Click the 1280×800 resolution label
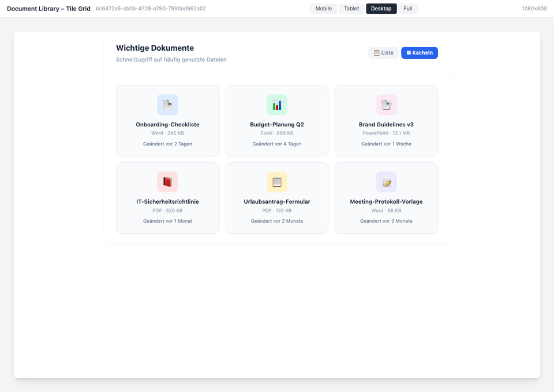The image size is (554, 392). point(534,9)
